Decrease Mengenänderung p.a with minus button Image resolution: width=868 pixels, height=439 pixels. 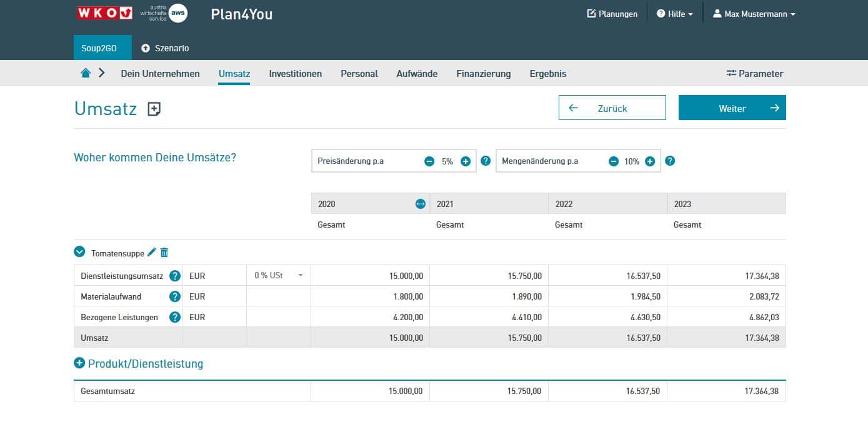pyautogui.click(x=614, y=161)
